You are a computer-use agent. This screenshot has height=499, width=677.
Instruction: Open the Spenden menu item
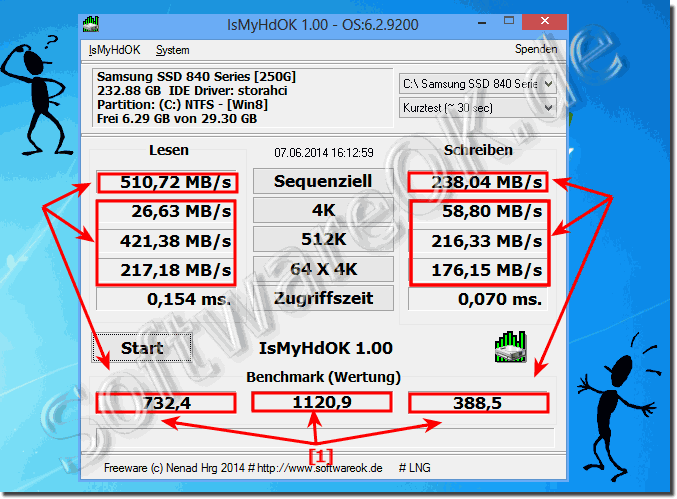click(536, 49)
